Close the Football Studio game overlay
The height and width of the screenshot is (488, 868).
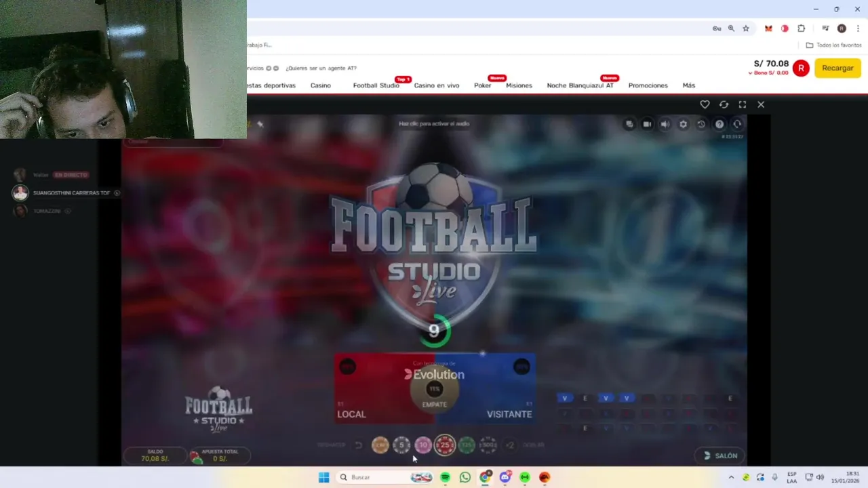pyautogui.click(x=761, y=104)
